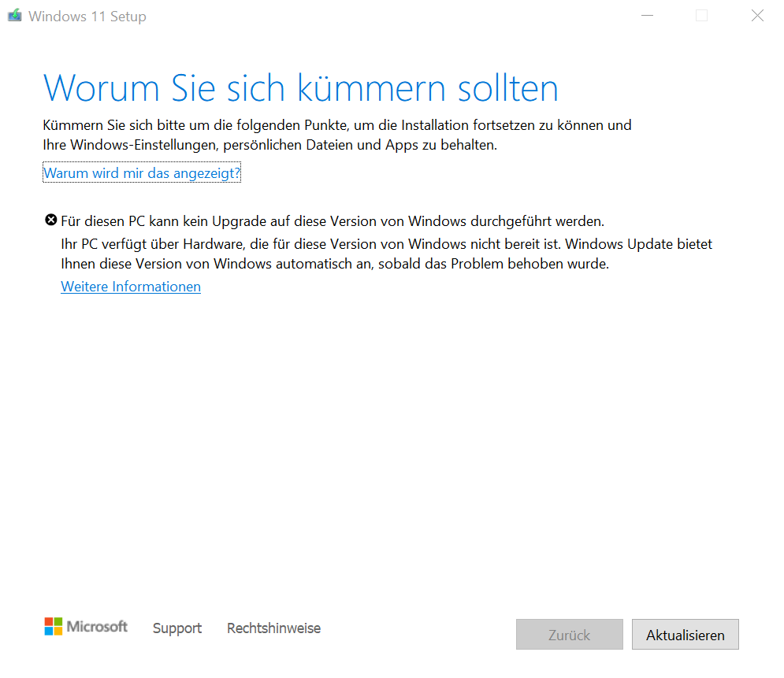784x678 pixels.
Task: Click the paragraph starting 'Kümmern Sie sich bitte'
Action: pos(337,135)
